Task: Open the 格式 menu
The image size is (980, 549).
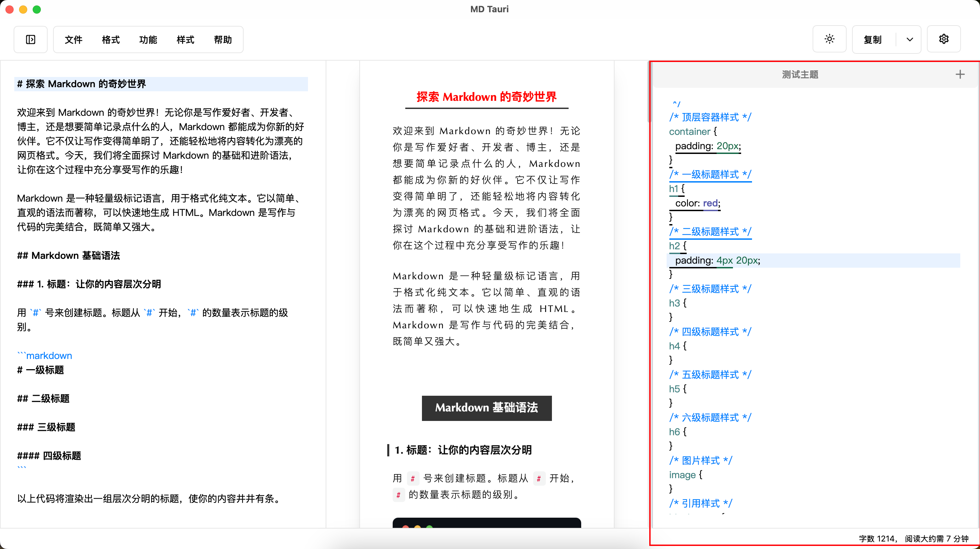Action: click(111, 40)
